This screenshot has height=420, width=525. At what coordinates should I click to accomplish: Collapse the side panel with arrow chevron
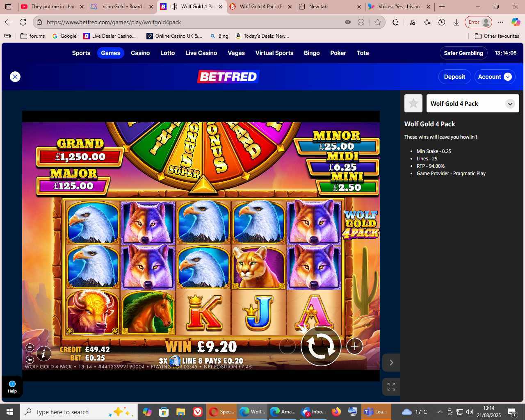391,363
